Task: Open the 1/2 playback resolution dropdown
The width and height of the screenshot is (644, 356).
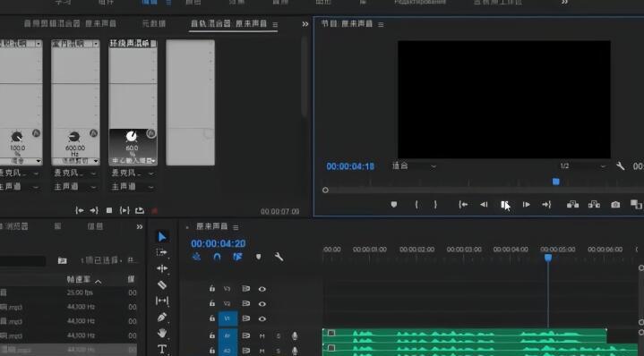Action: 582,166
